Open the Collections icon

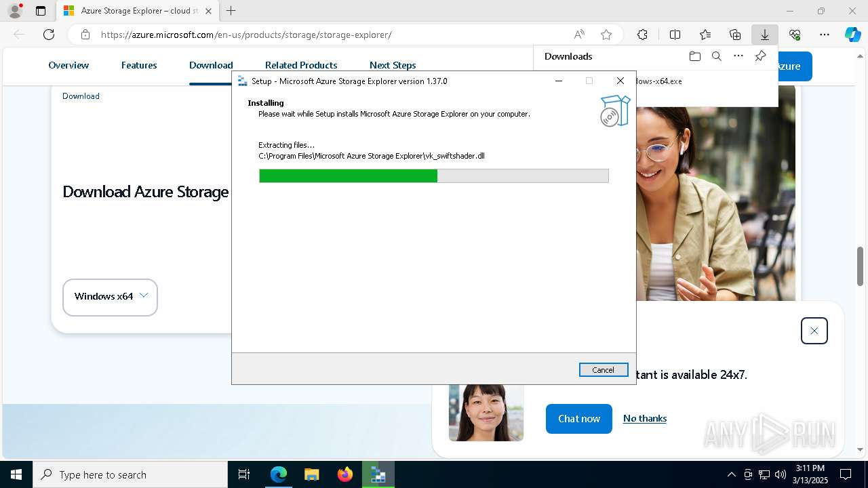click(x=735, y=35)
